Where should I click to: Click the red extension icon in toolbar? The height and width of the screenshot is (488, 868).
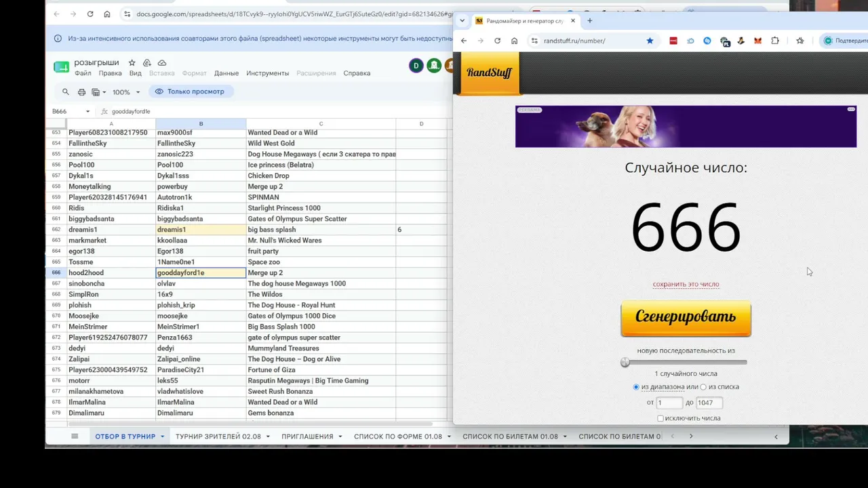[x=673, y=41]
